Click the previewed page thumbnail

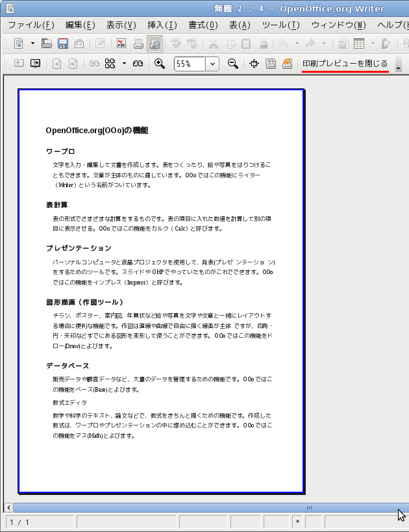pos(161,291)
